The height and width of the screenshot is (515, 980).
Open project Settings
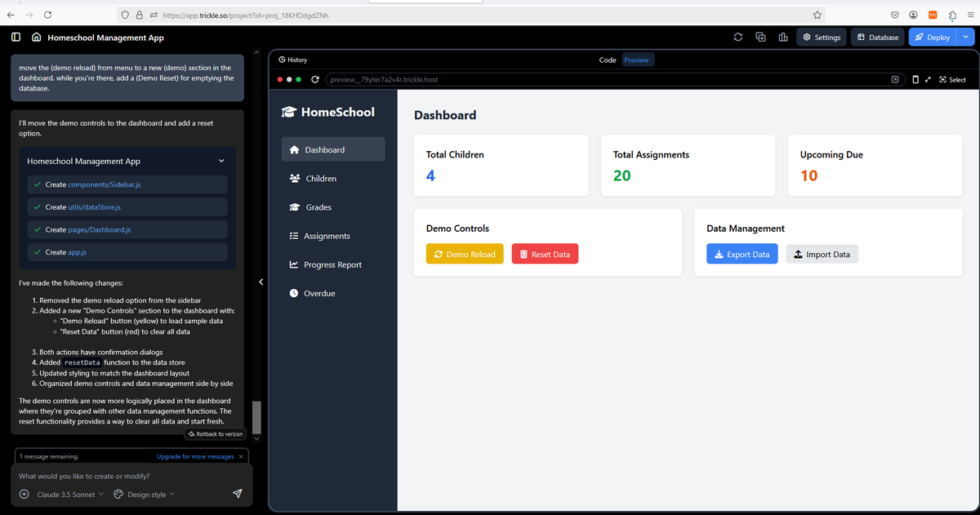(822, 37)
